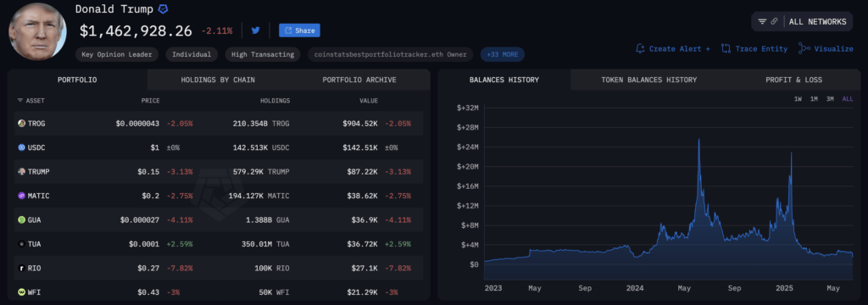Click the WFI token icon
The height and width of the screenshot is (305, 868).
[21, 292]
